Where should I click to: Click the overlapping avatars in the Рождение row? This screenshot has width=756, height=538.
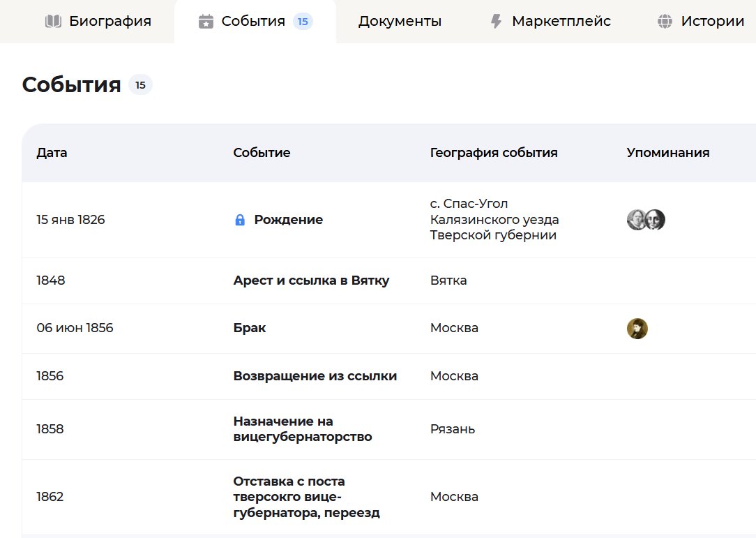coord(644,219)
